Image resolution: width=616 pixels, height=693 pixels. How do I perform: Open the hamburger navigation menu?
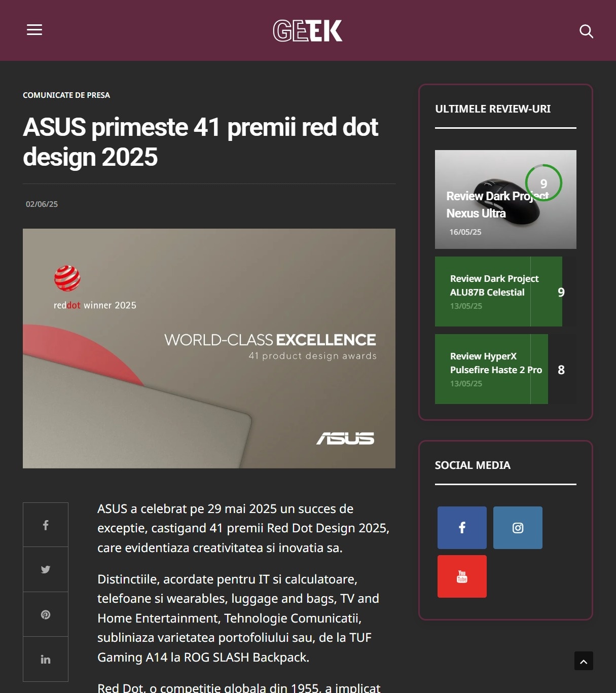click(34, 30)
